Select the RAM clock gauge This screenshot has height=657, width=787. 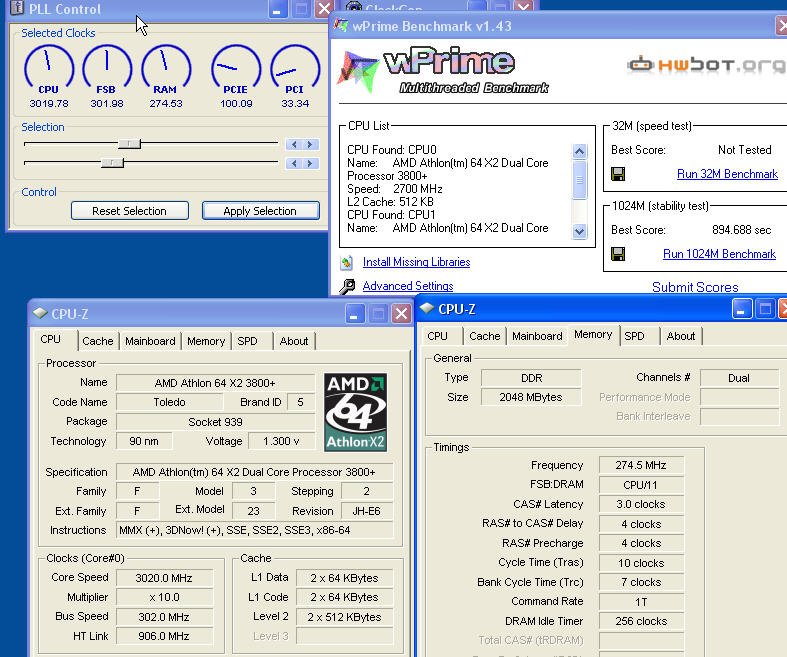[x=166, y=69]
